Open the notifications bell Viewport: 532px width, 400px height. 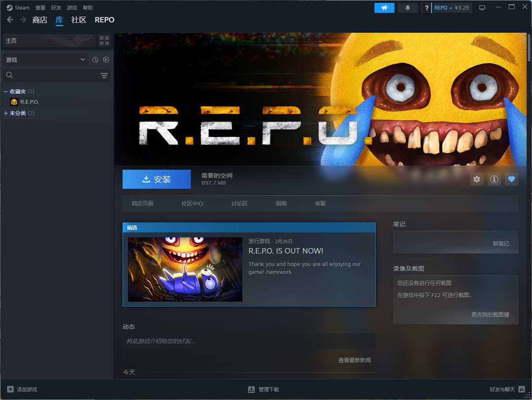(x=407, y=8)
